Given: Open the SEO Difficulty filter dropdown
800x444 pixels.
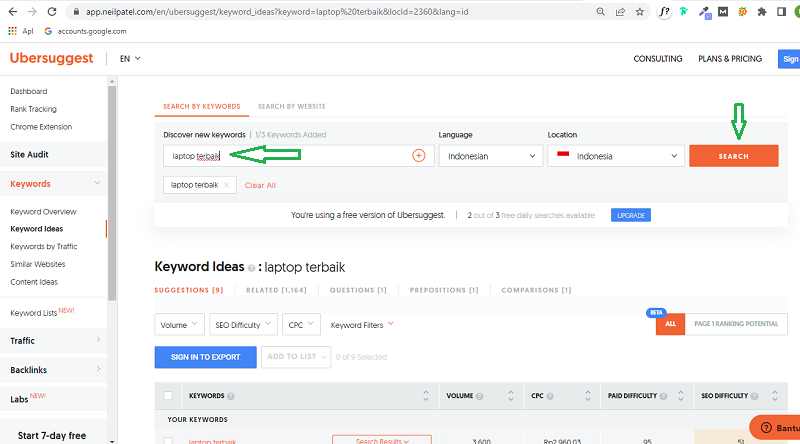Looking at the screenshot, I should click(x=243, y=325).
